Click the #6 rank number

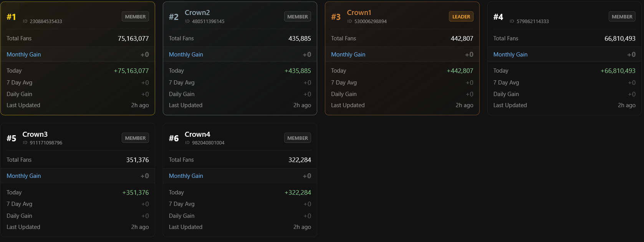click(174, 138)
